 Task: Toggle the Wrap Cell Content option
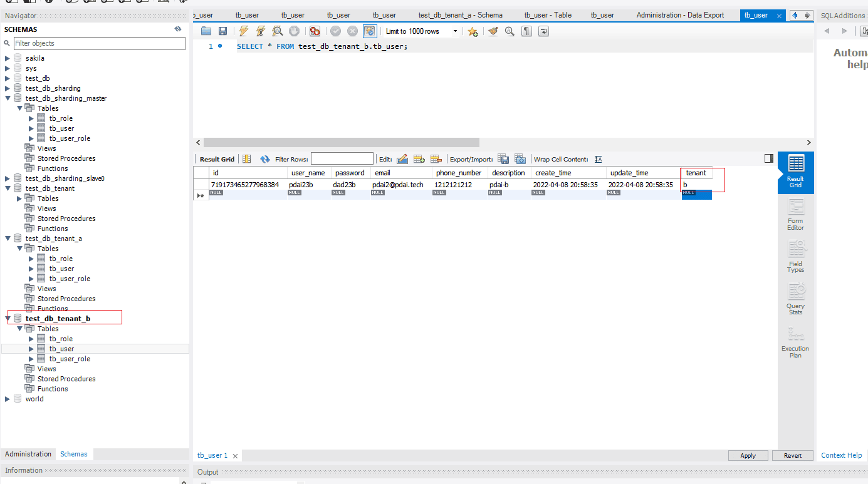pos(599,159)
